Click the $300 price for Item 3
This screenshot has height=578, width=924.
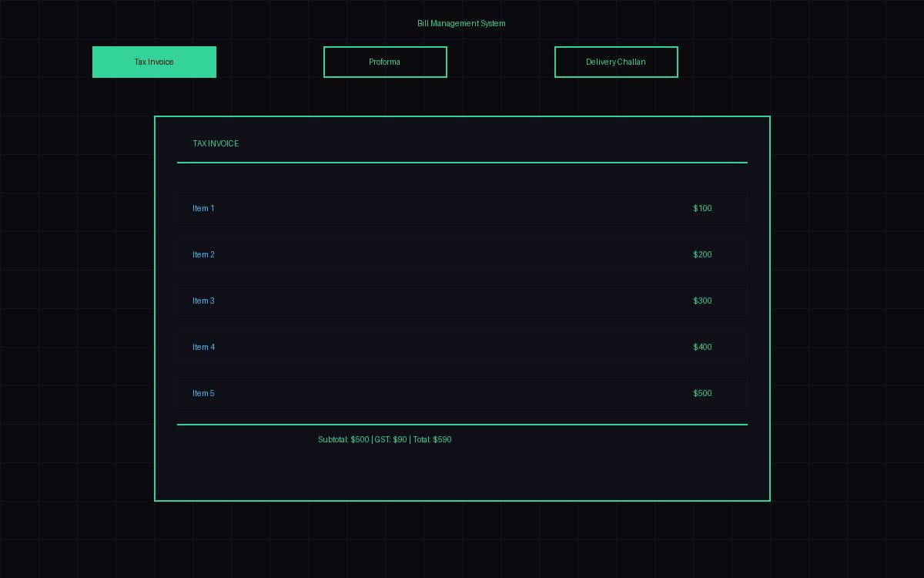coord(702,301)
